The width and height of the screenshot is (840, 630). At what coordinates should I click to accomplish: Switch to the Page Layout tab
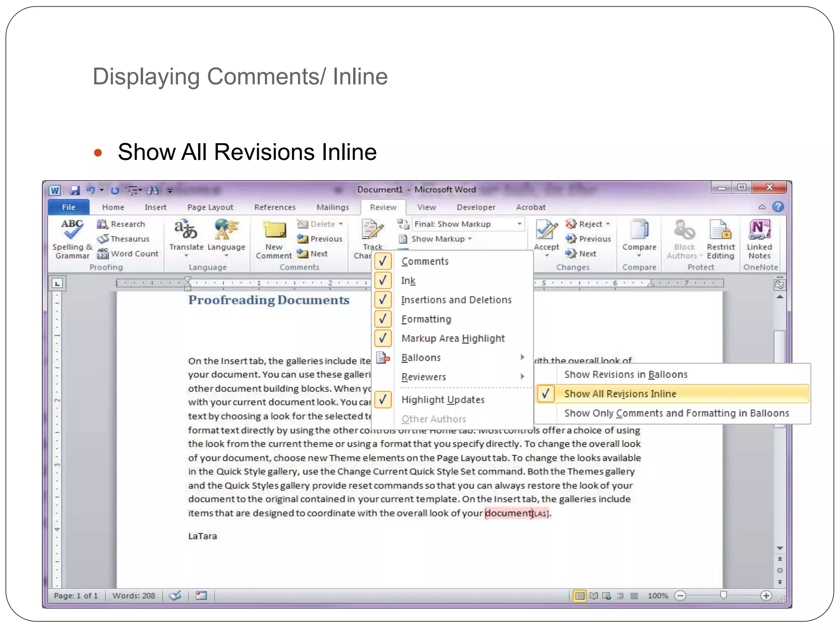[x=210, y=207]
